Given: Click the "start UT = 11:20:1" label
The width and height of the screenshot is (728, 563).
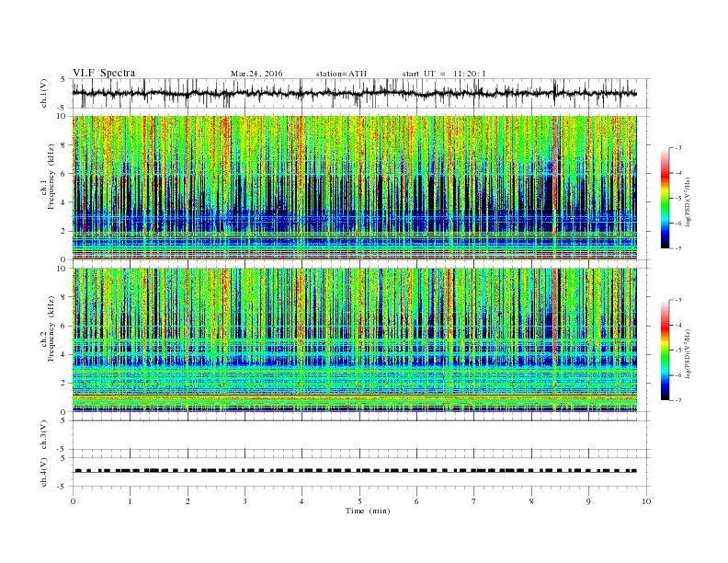Looking at the screenshot, I should (444, 74).
